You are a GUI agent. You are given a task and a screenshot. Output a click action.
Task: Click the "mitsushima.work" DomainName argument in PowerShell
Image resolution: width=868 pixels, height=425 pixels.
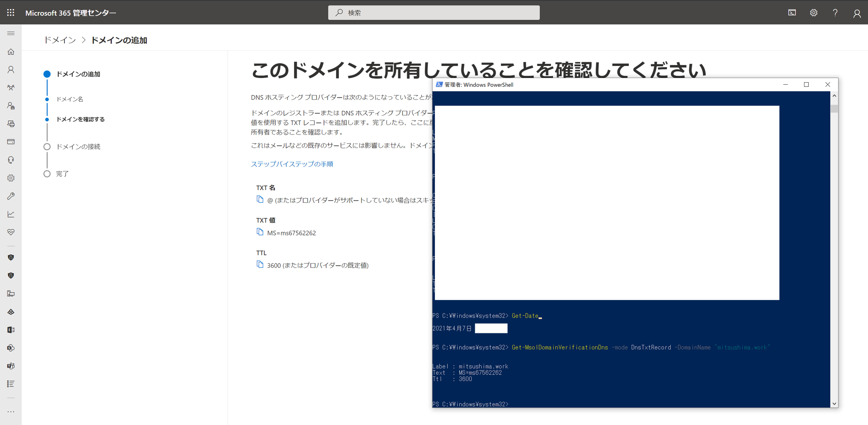pos(742,347)
